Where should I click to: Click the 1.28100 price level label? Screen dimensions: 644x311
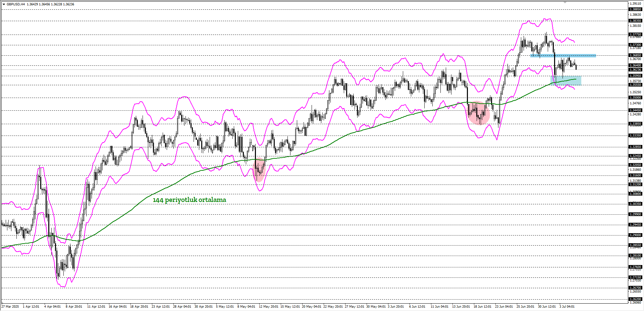coord(635,256)
